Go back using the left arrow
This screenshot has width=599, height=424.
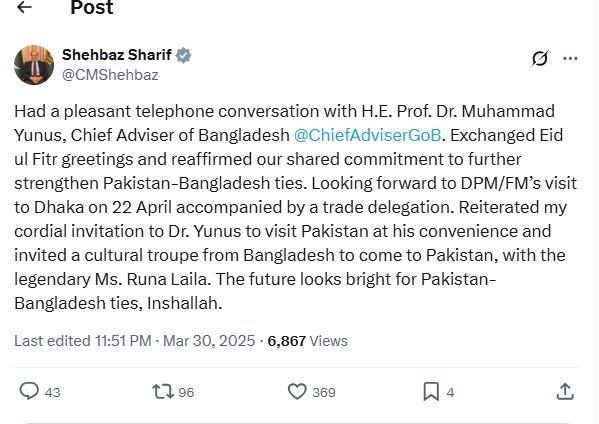[24, 7]
